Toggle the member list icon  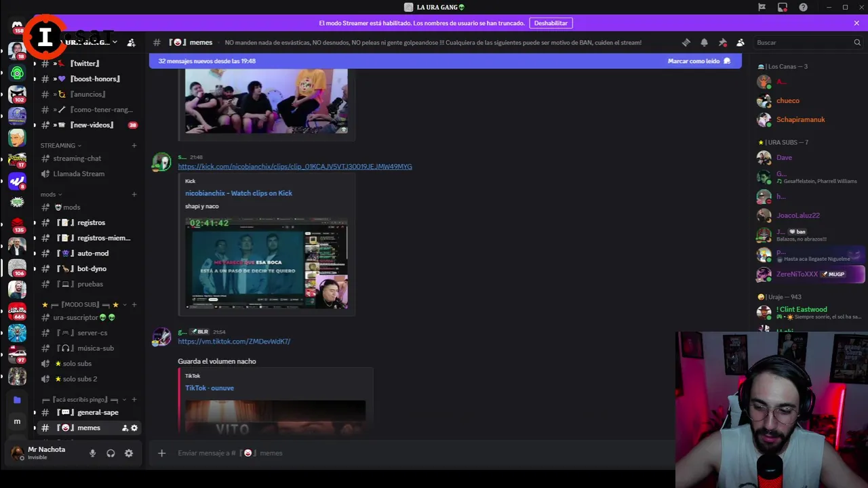pyautogui.click(x=741, y=42)
